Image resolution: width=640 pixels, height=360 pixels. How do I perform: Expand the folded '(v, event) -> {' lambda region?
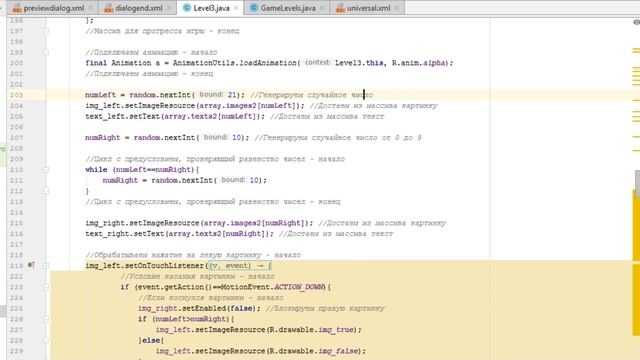coord(240,266)
